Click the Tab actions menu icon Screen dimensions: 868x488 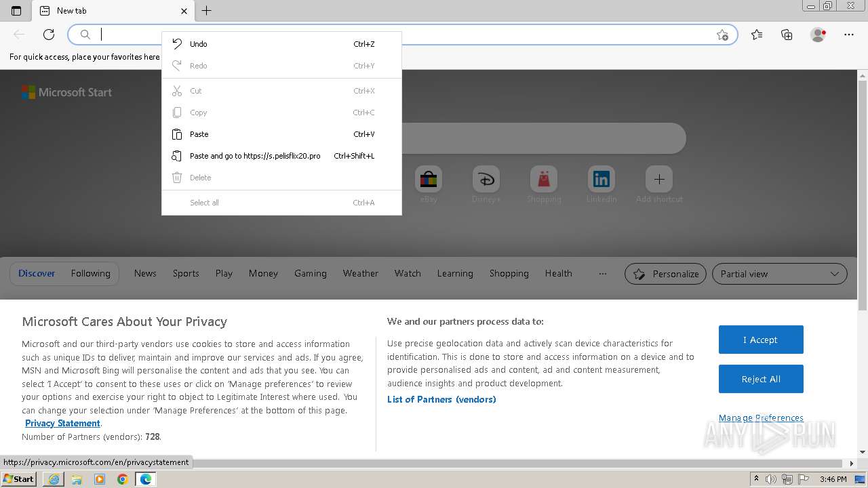[16, 11]
